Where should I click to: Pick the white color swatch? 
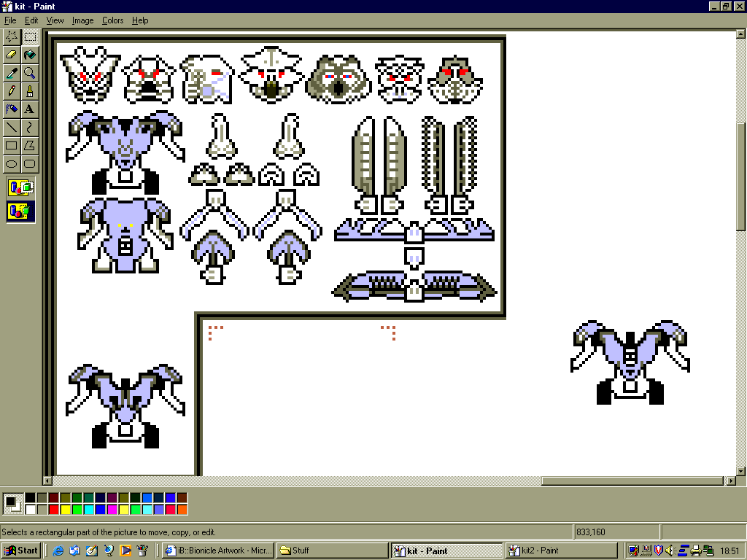(31, 510)
